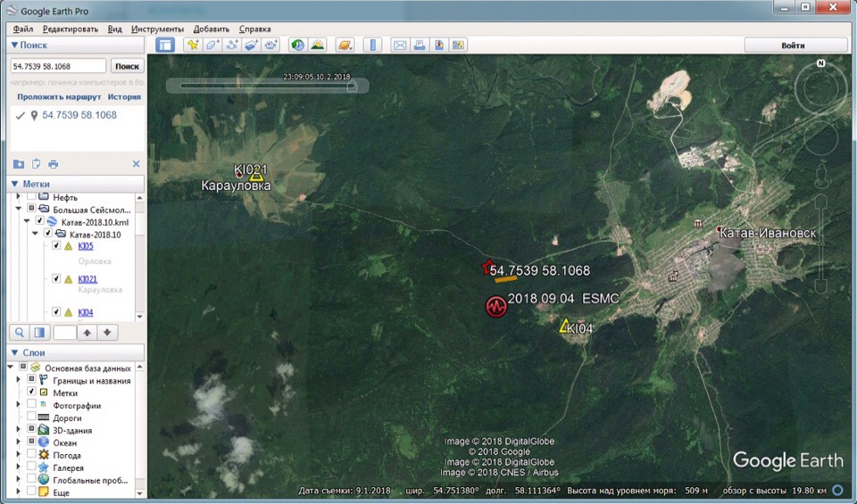
Task: Open the Файл menu
Action: 23,29
